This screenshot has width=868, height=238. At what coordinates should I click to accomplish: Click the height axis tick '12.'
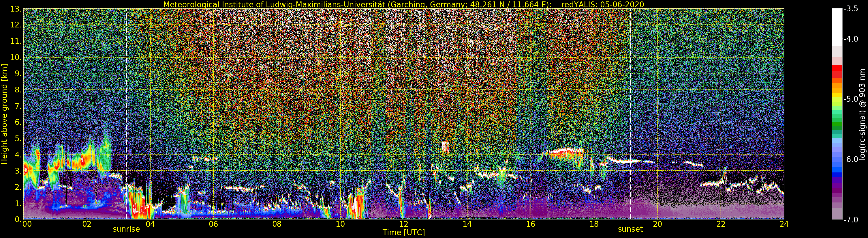click(x=16, y=25)
